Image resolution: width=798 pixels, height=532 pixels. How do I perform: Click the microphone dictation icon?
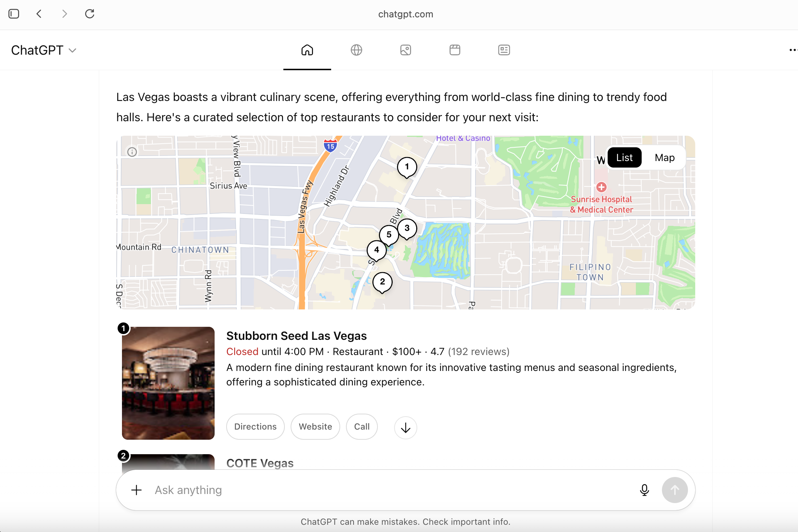pos(644,490)
